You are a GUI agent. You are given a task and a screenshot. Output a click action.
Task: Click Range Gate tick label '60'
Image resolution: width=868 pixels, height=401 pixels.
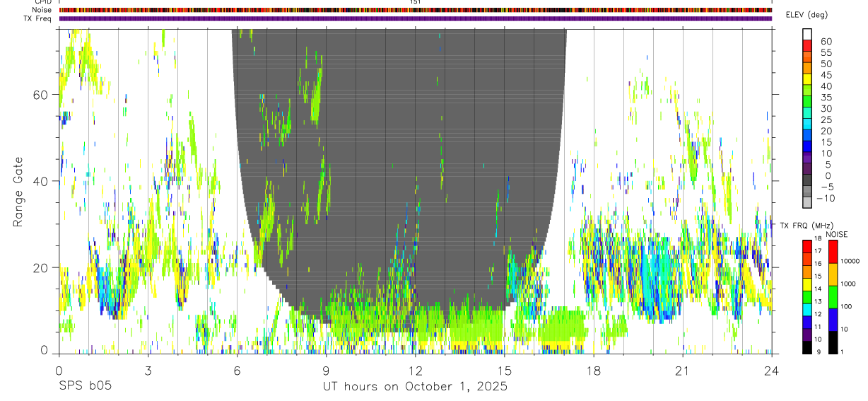tap(41, 95)
